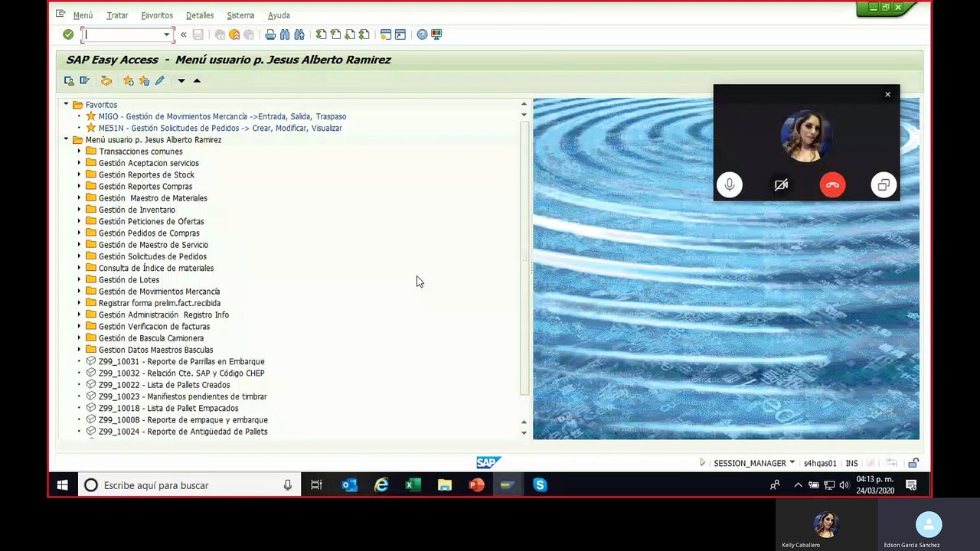The width and height of the screenshot is (980, 551).
Task: Click the status bar expand triangle
Action: coord(702,463)
